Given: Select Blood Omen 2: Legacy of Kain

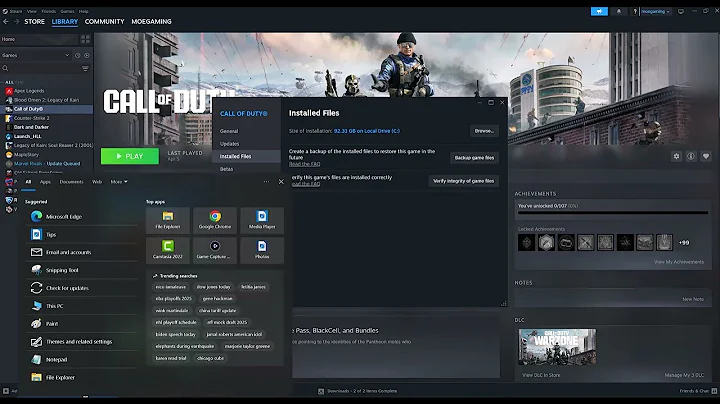Looking at the screenshot, I should coord(46,100).
